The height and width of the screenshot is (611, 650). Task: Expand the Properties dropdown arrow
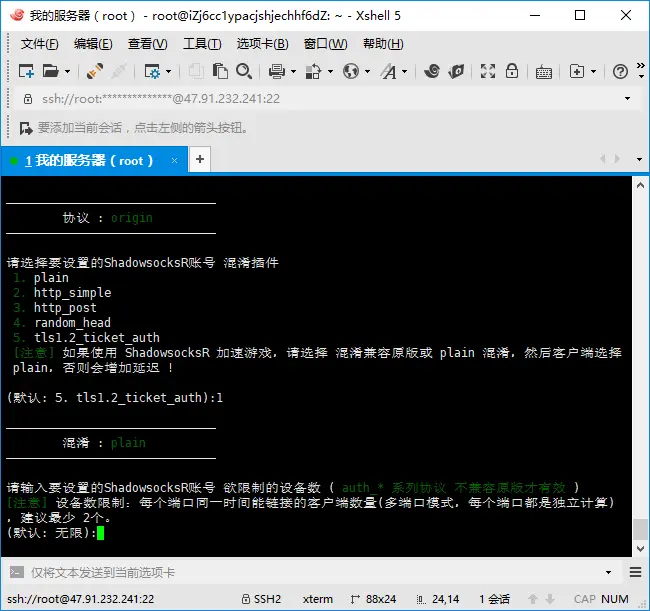168,72
